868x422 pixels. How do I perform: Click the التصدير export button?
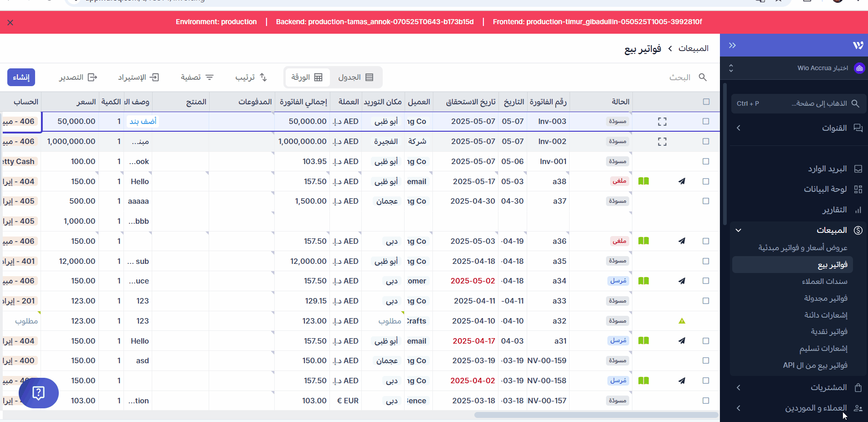[x=78, y=77]
